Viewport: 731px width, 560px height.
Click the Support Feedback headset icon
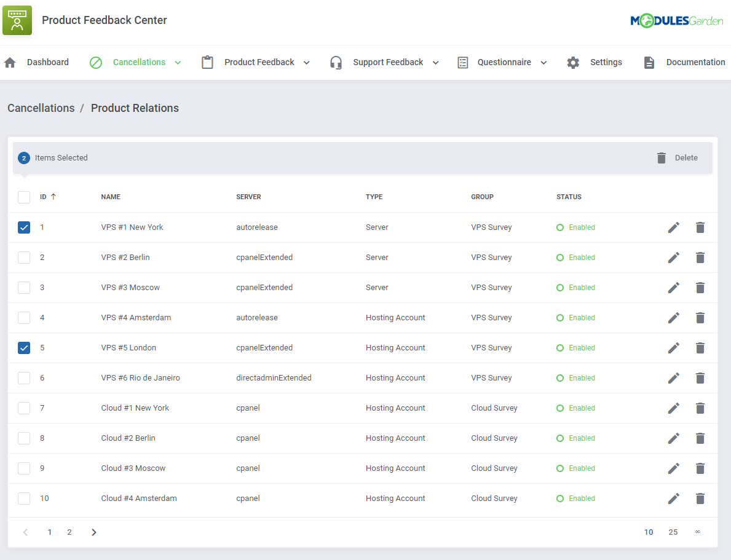tap(336, 63)
